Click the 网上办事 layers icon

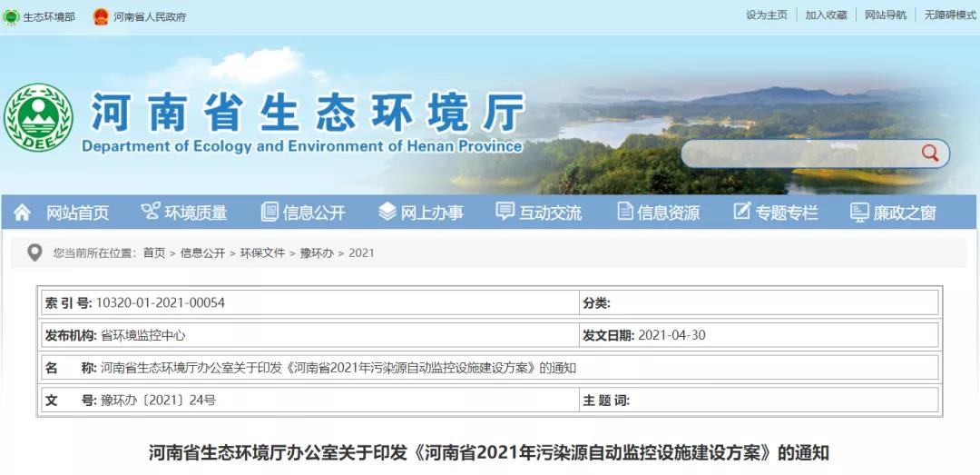pyautogui.click(x=387, y=213)
